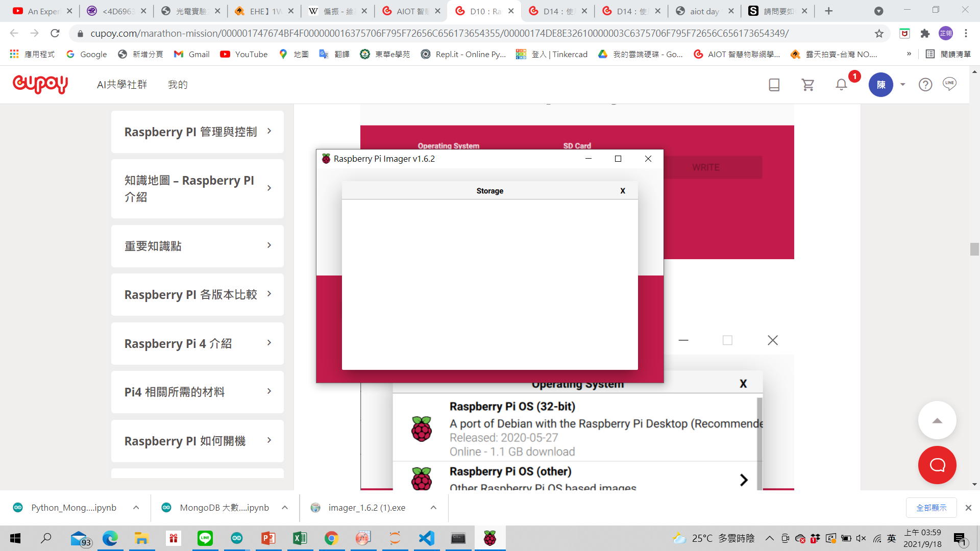Click the Cupoy logo
This screenshot has width=980, height=551.
[x=40, y=84]
